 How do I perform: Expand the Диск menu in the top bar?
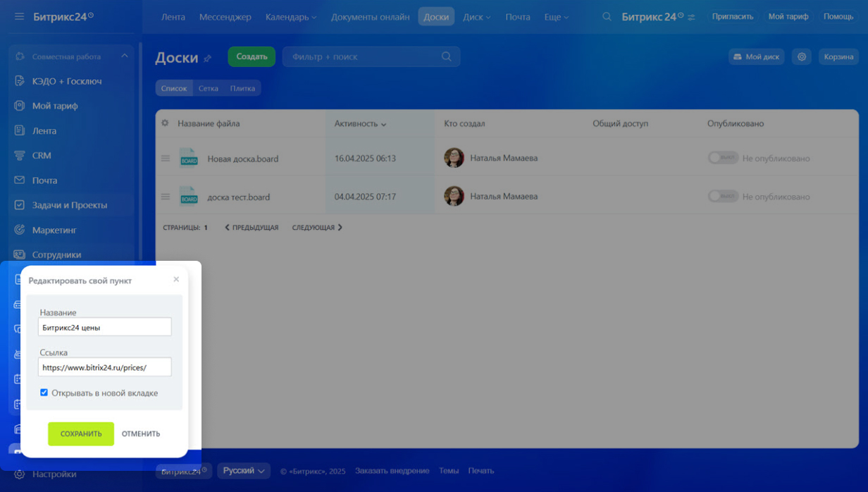[477, 17]
